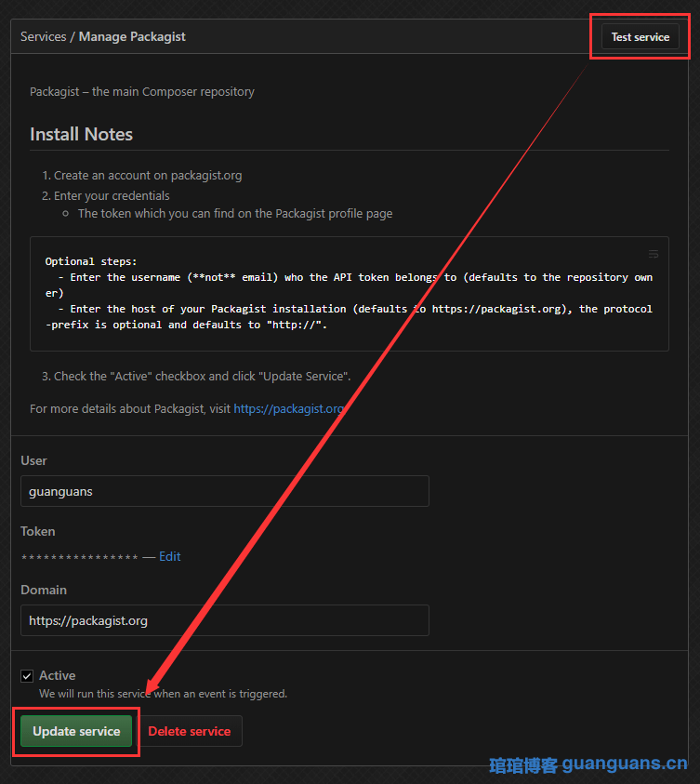Select the Domain field label
Screen dimensions: 700x784
pos(44,590)
